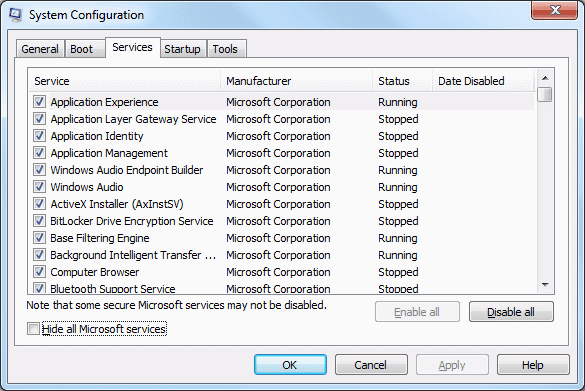Confirm with the OK button

(290, 365)
